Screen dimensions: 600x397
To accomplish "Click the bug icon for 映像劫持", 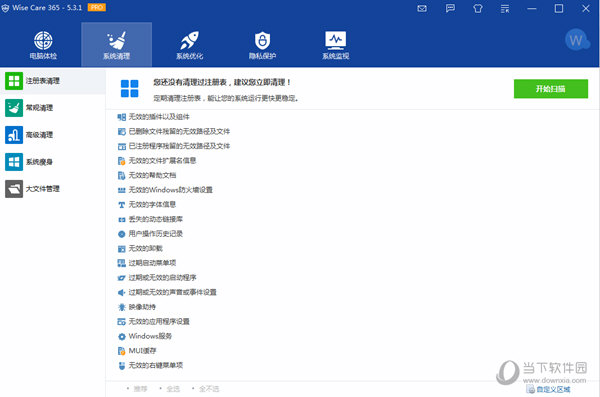I will coord(122,307).
